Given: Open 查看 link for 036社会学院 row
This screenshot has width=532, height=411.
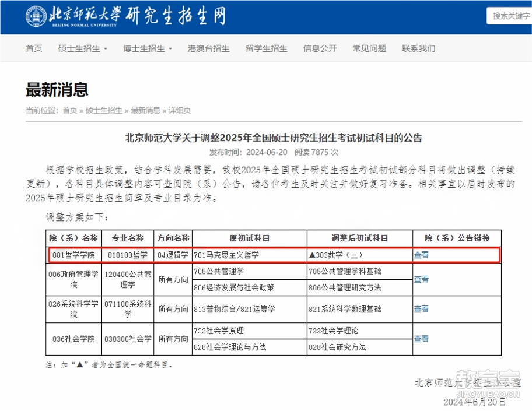Looking at the screenshot, I should click(x=421, y=339).
